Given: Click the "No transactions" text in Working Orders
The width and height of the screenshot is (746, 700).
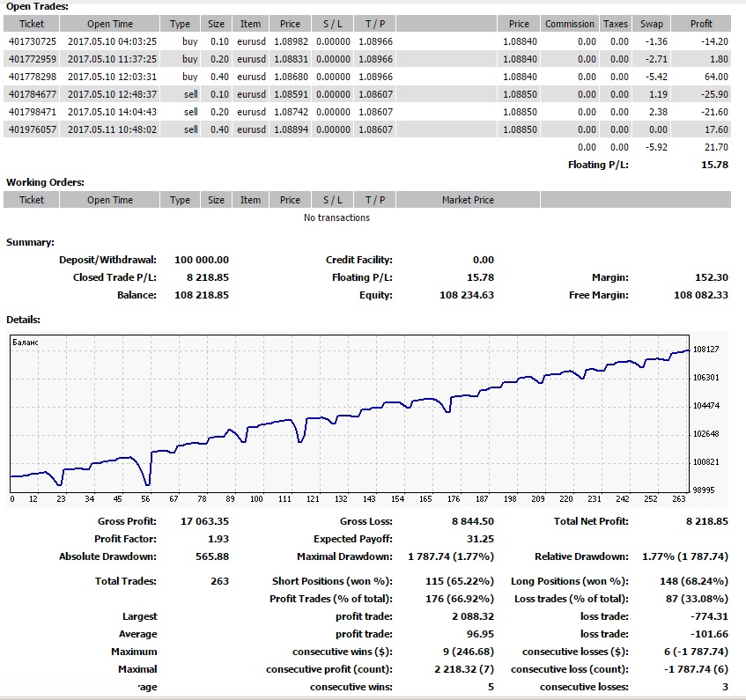Looking at the screenshot, I should point(336,217).
